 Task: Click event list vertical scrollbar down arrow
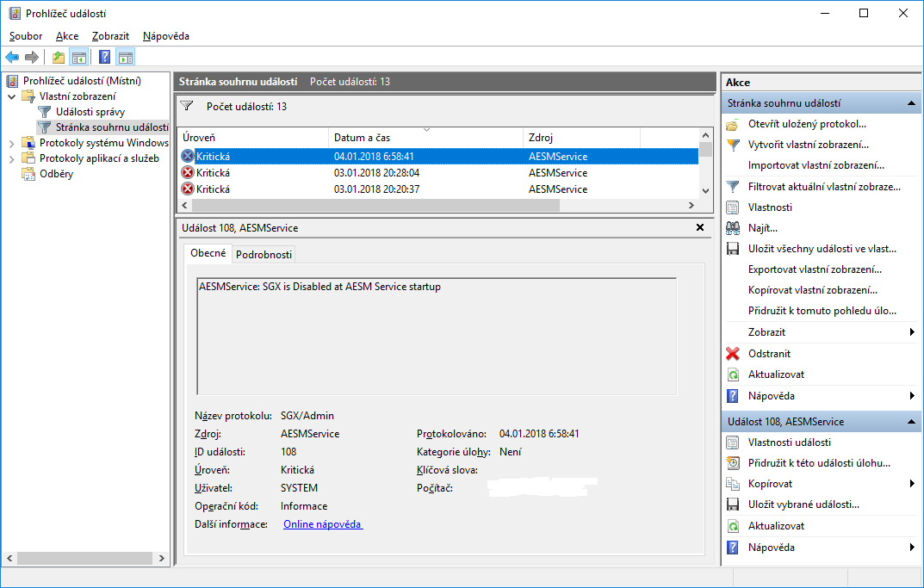(x=705, y=191)
